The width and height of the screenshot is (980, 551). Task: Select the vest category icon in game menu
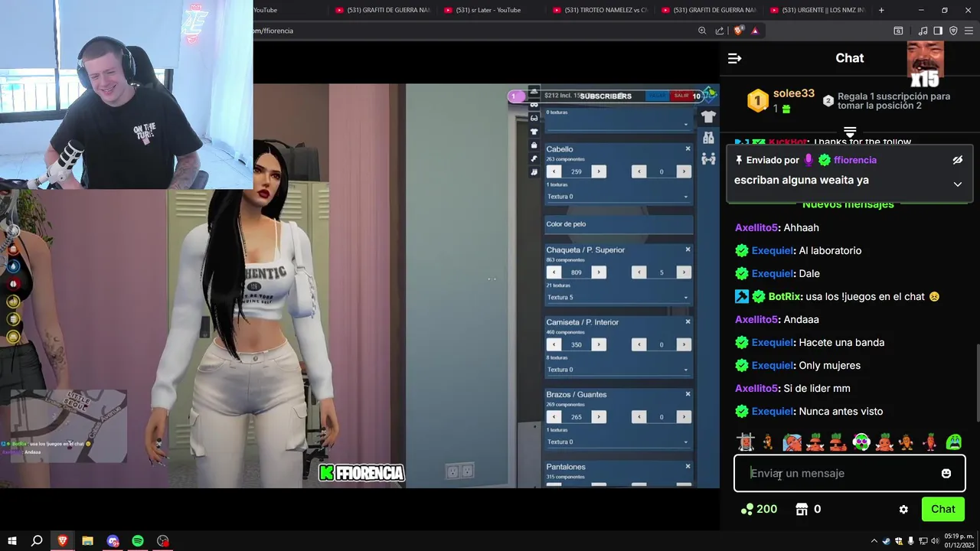pos(708,138)
